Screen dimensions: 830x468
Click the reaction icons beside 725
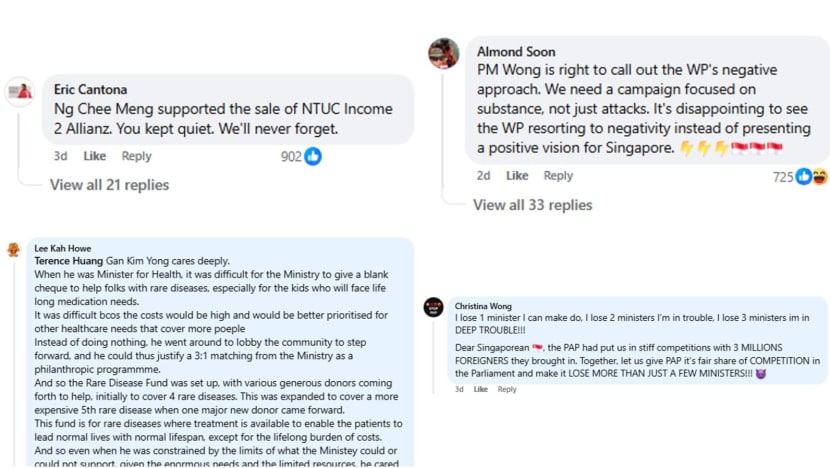811,176
